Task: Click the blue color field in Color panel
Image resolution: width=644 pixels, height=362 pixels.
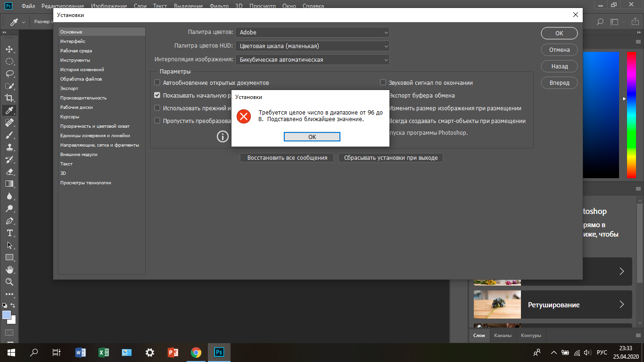Action: 601,115
